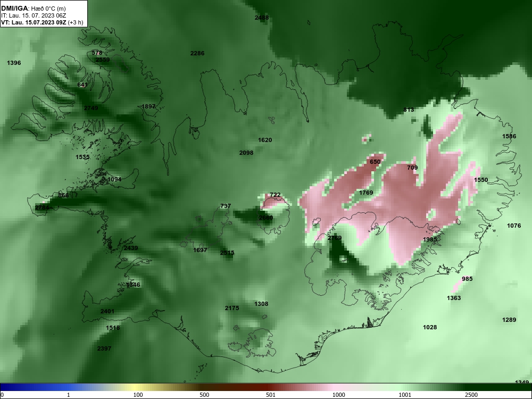Screen dimensions: 532x399
Task: Click the map value 2515
Action: tap(227, 252)
